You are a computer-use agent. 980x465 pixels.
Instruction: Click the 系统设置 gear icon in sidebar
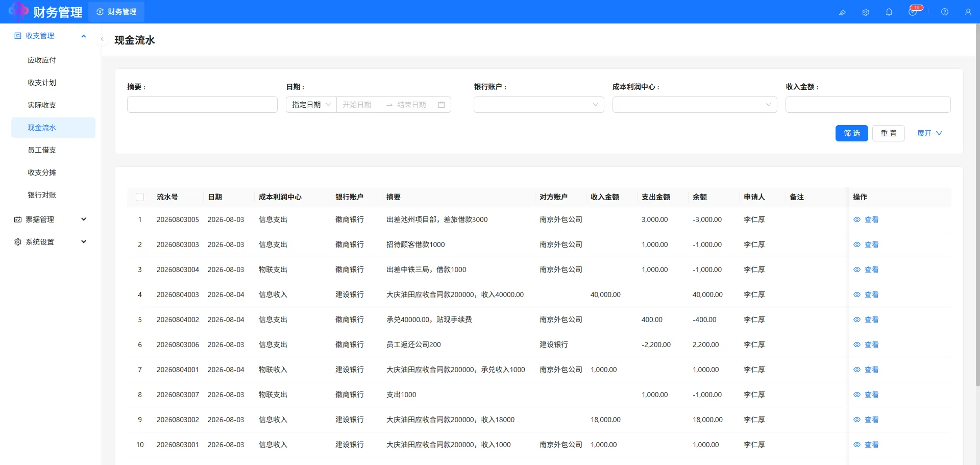tap(18, 242)
